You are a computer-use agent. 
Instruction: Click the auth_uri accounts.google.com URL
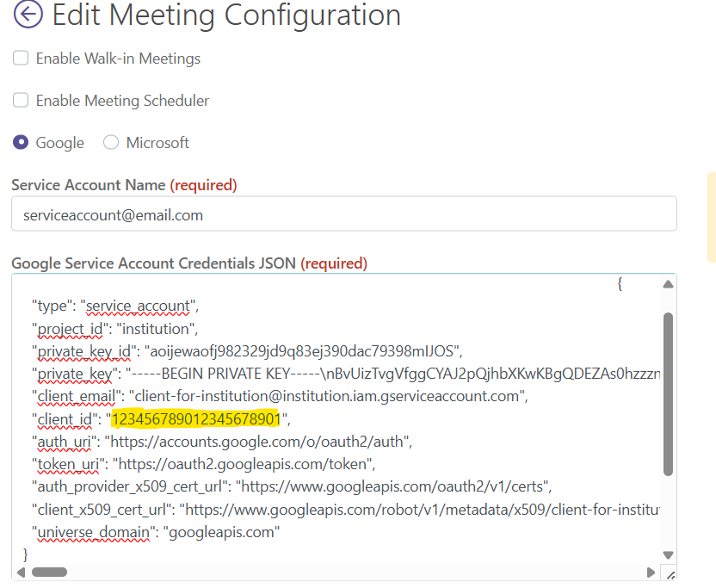[x=258, y=442]
